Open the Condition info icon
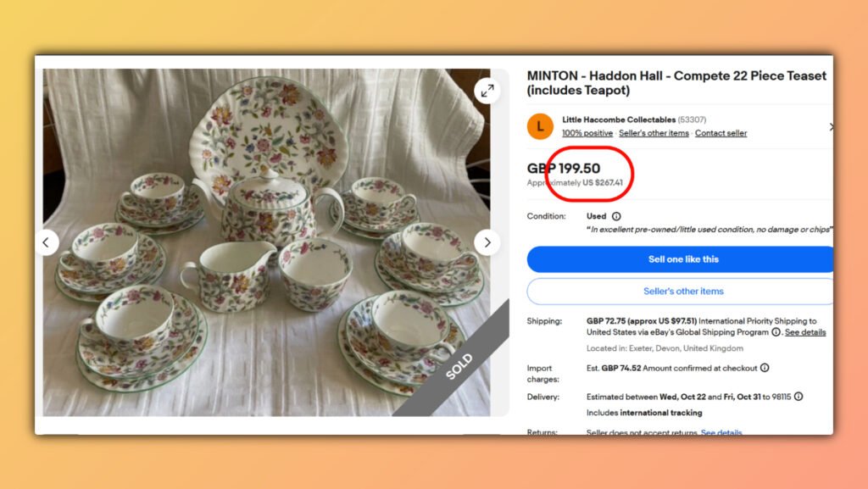Image resolution: width=868 pixels, height=489 pixels. (616, 216)
